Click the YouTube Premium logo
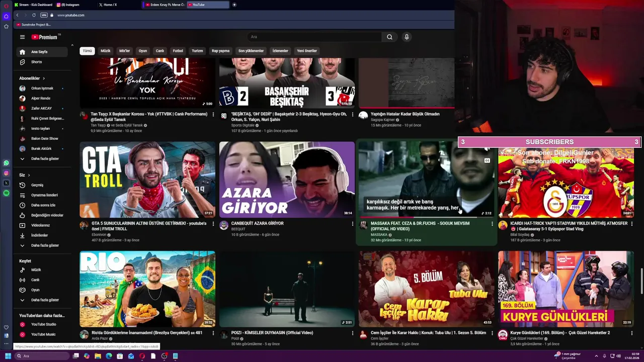The width and height of the screenshot is (644, 362). (45, 37)
